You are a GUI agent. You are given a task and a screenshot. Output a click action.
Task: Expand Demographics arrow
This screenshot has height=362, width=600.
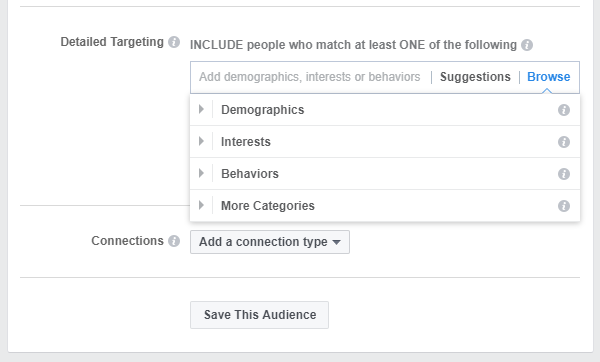201,109
